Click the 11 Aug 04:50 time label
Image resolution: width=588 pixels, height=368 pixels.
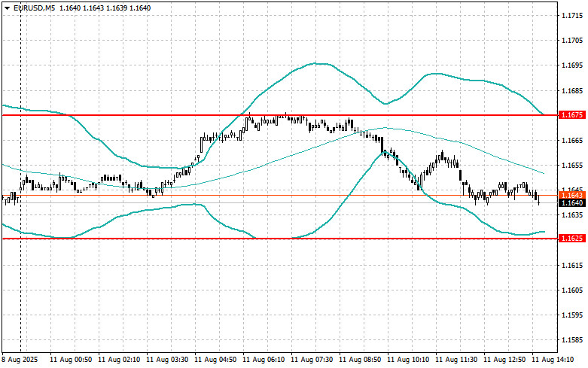[215, 360]
